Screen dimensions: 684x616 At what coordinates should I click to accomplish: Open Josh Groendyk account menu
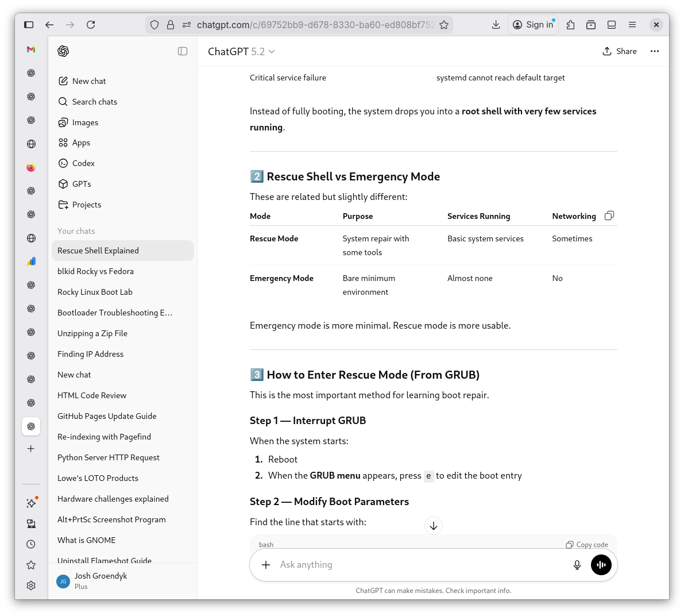[101, 581]
